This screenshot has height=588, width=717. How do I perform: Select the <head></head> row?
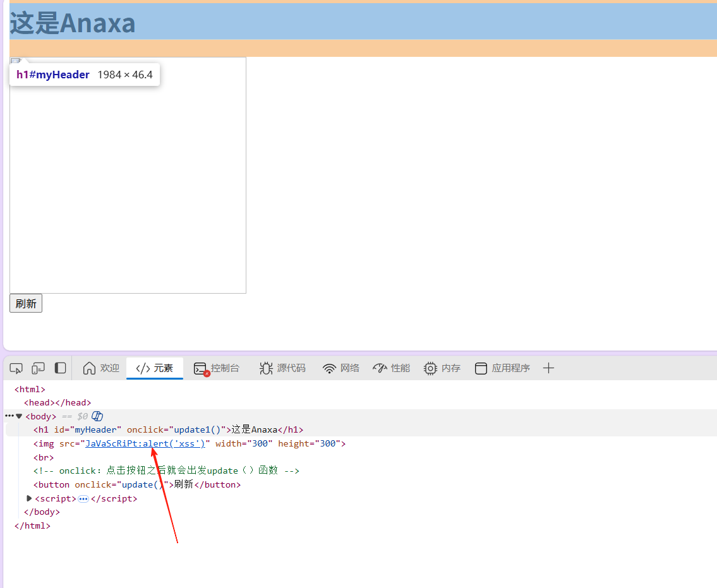[x=57, y=402]
